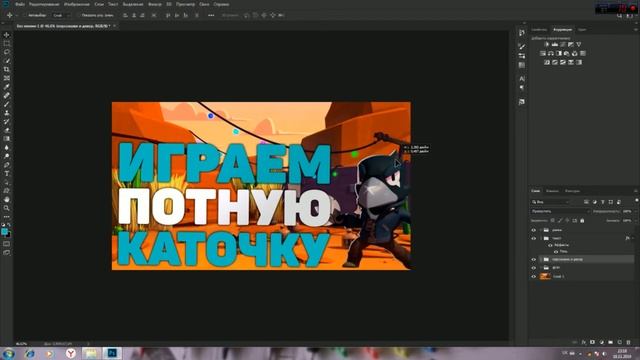640x360 pixels.
Task: Click the background color swatch
Action: [x=9, y=235]
